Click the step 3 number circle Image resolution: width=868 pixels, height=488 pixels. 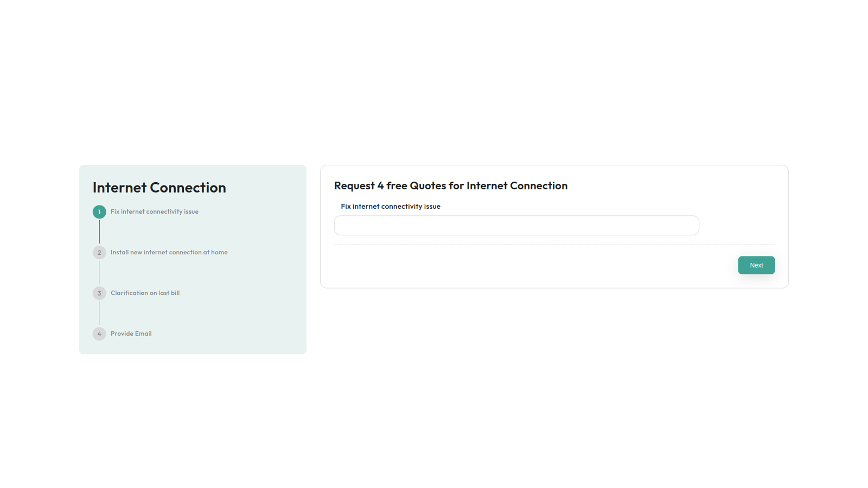point(99,293)
